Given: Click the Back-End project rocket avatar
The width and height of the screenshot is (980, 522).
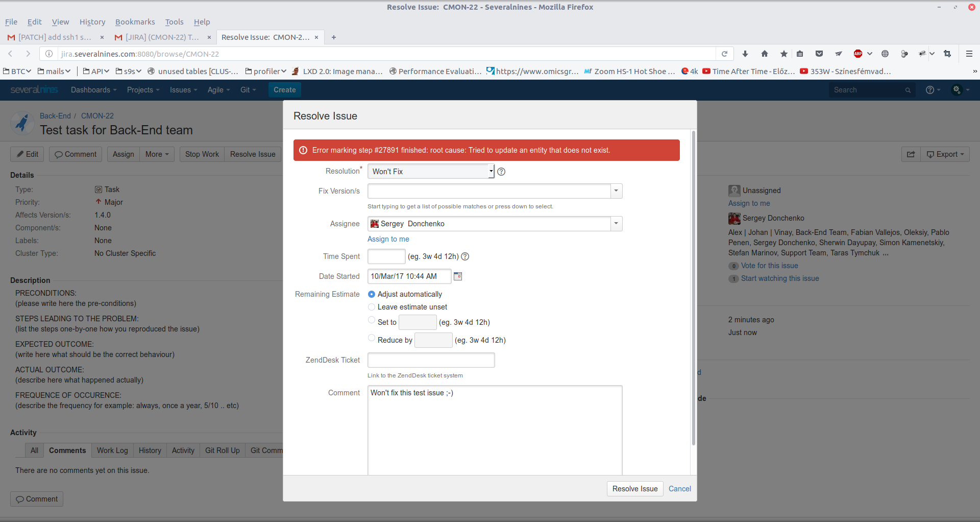Looking at the screenshot, I should (x=22, y=123).
